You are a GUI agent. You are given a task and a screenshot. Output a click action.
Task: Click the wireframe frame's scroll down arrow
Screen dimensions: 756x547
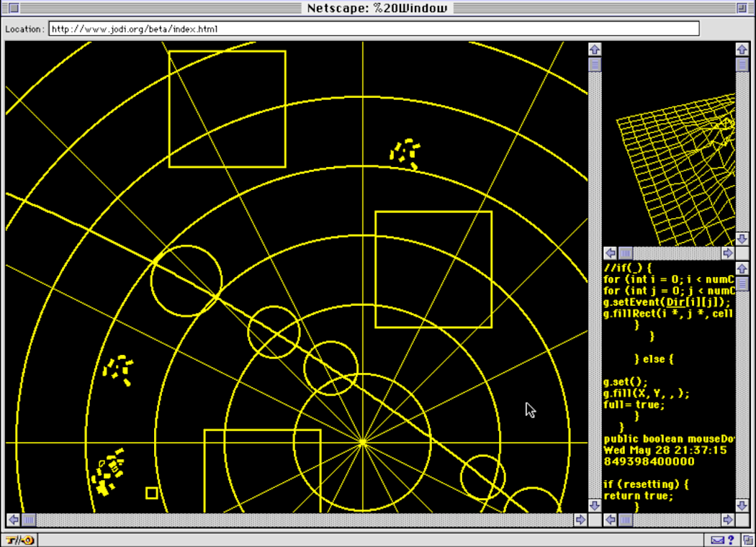(x=742, y=238)
